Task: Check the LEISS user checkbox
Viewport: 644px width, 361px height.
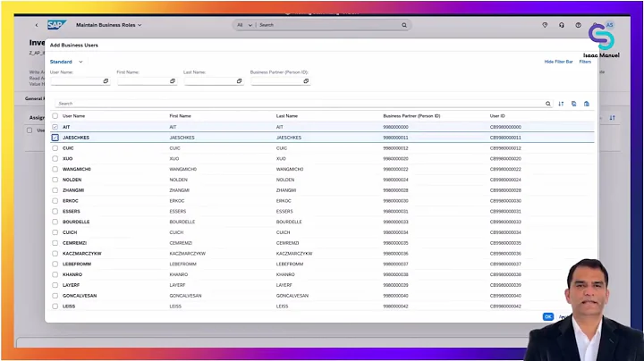Action: coord(55,306)
